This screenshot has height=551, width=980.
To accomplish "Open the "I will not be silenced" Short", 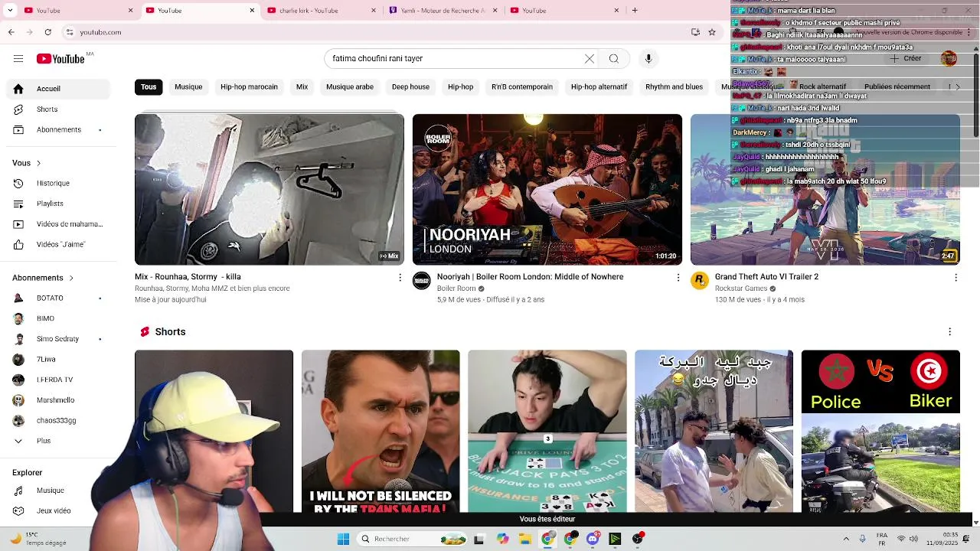I will 381,431.
